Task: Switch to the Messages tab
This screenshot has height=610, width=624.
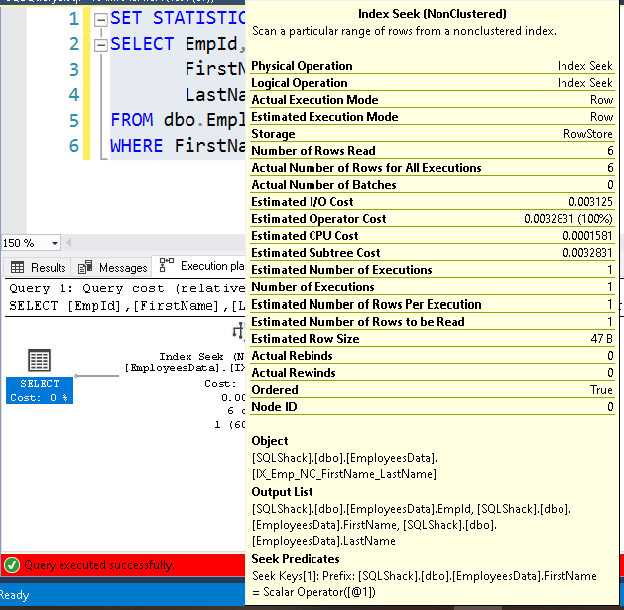Action: 112,267
